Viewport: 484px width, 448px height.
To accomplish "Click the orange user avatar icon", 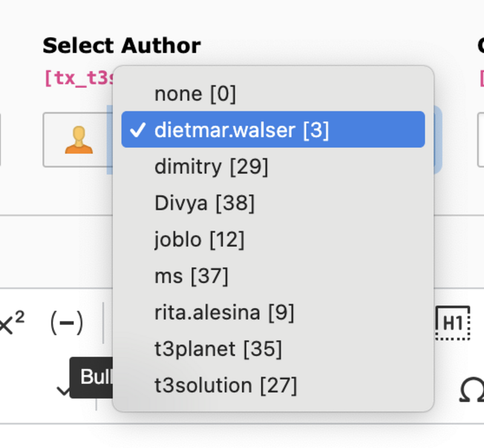I will (79, 140).
